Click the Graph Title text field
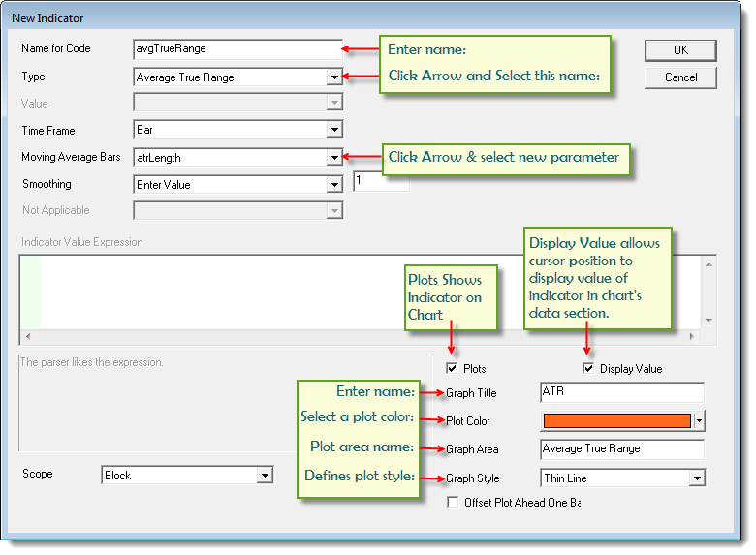This screenshot has height=555, width=756. [621, 392]
